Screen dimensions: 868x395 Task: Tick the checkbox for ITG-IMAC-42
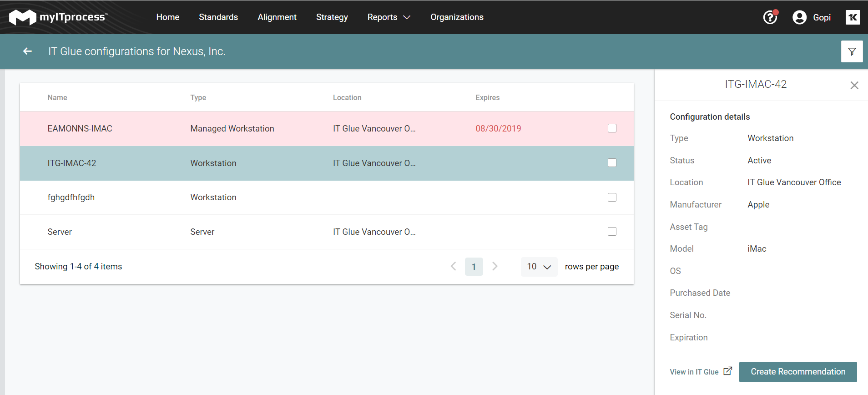(612, 163)
